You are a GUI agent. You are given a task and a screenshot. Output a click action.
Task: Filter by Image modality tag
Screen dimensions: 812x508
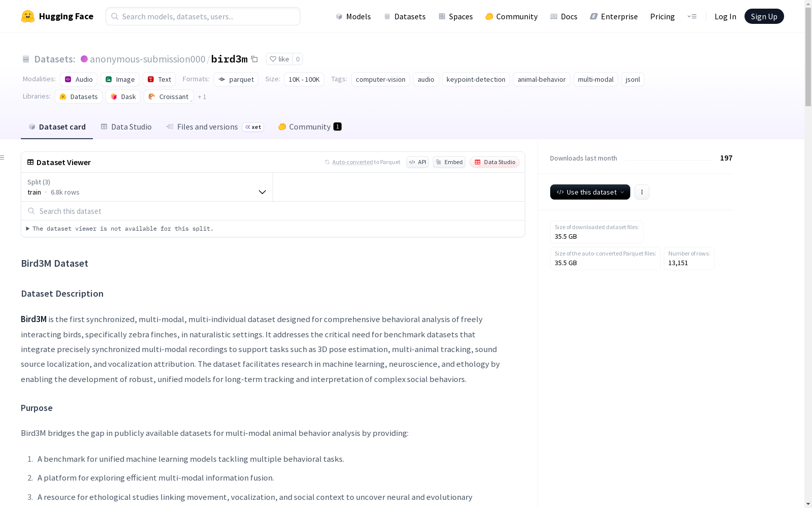120,79
